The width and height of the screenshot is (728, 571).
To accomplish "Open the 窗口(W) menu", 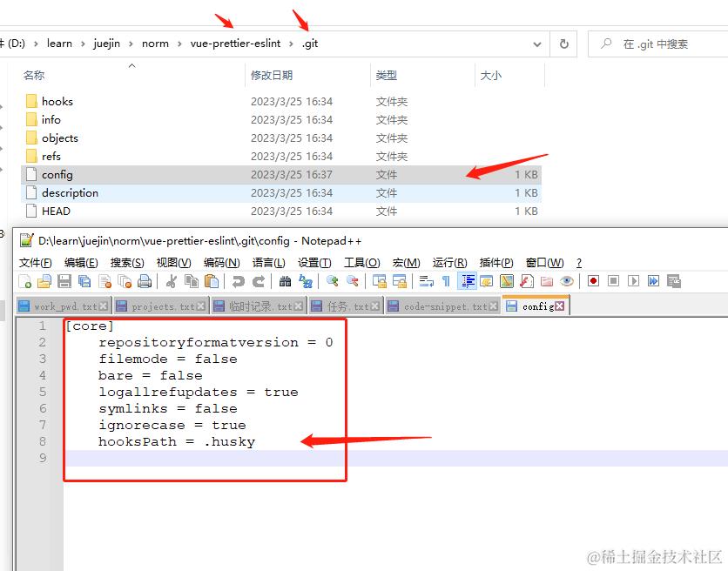I will 544,263.
